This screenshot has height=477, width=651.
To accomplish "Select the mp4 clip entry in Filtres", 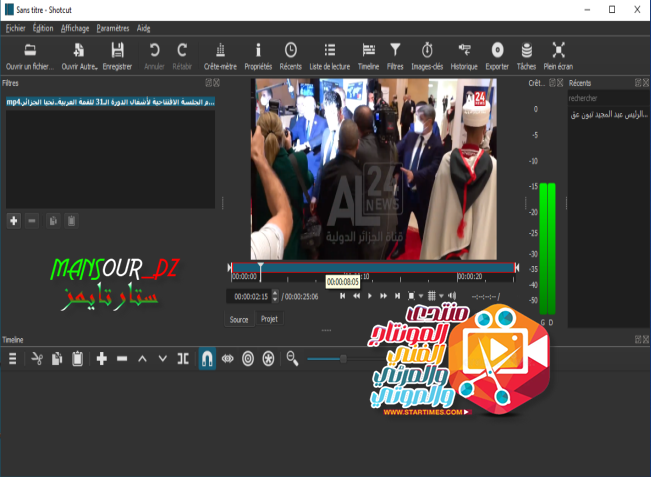I will [x=110, y=102].
